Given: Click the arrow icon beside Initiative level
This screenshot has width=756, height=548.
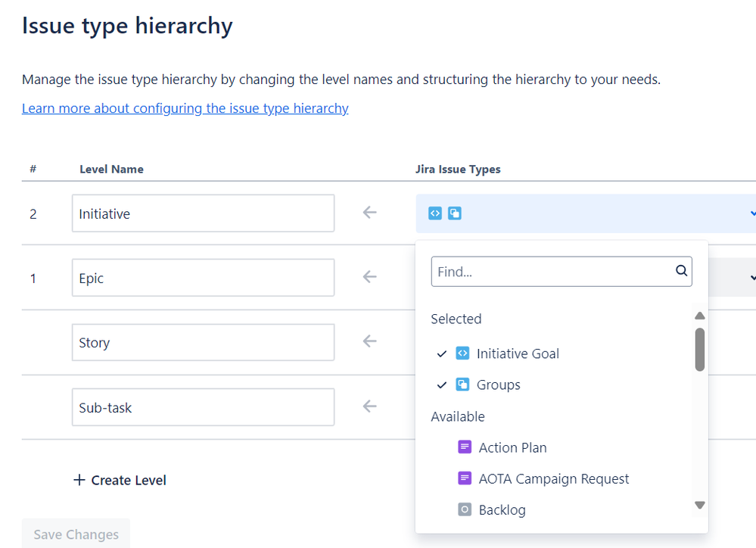Looking at the screenshot, I should point(369,213).
